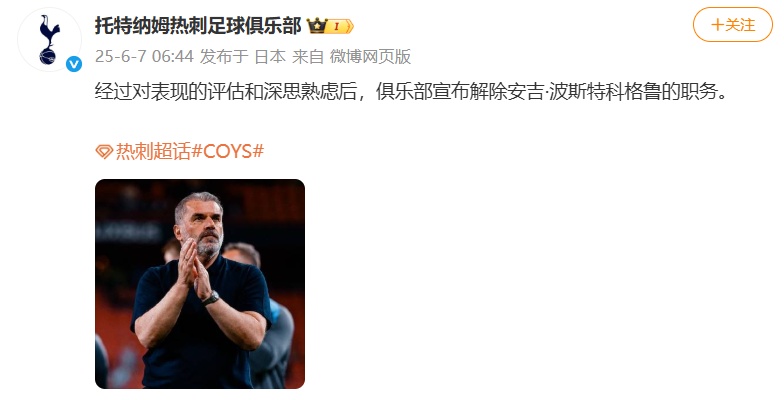Open the 托特纳姆热刺足球俱乐部 profile name
Screen dimensions: 784x400
198,26
